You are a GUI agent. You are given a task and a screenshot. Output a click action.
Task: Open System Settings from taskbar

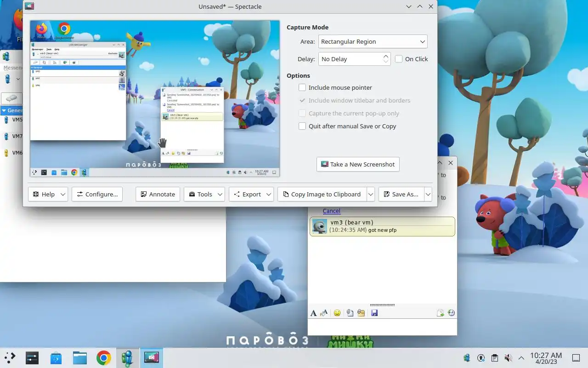(32, 358)
